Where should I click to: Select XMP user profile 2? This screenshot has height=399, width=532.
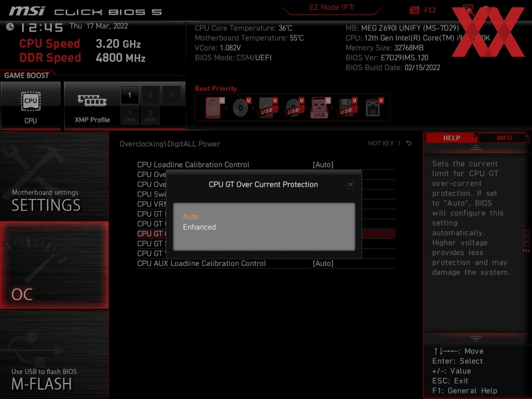[150, 116]
